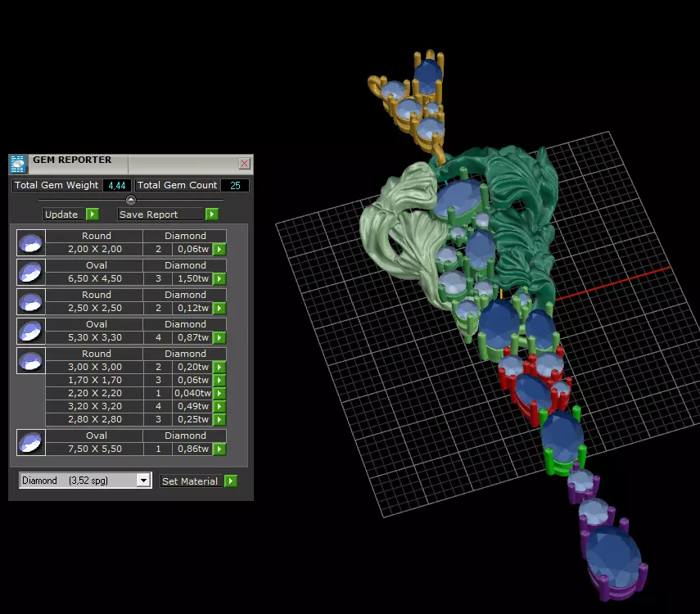Run the Save Report green arrow
The width and height of the screenshot is (700, 614).
coord(211,214)
